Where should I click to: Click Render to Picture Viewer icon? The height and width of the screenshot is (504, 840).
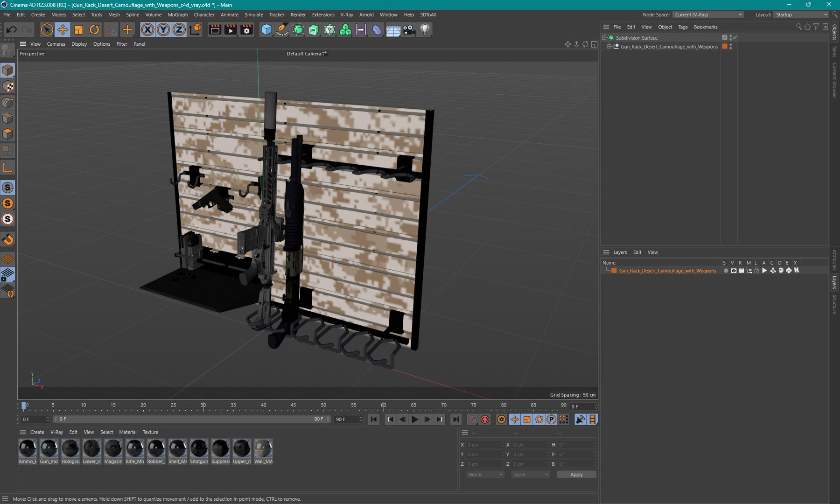[231, 30]
